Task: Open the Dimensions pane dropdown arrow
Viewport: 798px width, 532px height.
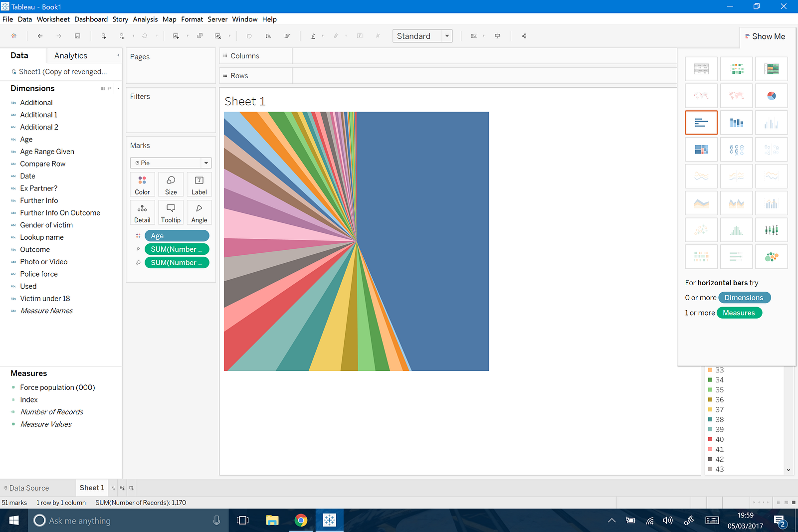Action: coord(118,88)
